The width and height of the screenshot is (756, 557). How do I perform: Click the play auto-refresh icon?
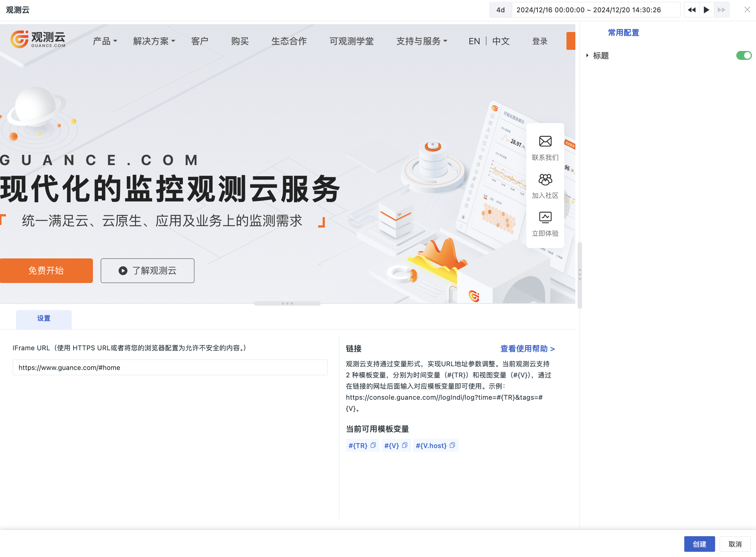click(x=707, y=10)
